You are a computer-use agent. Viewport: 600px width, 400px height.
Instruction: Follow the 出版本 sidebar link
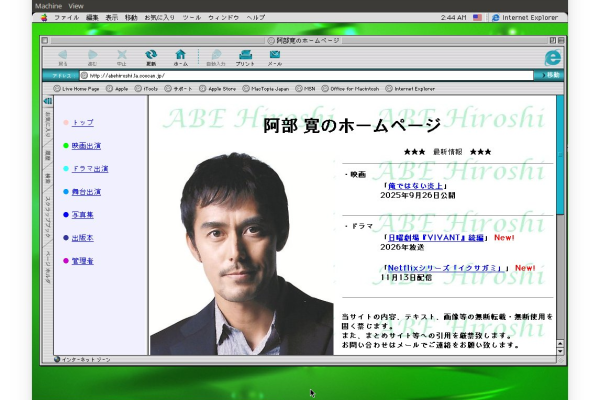pyautogui.click(x=83, y=238)
